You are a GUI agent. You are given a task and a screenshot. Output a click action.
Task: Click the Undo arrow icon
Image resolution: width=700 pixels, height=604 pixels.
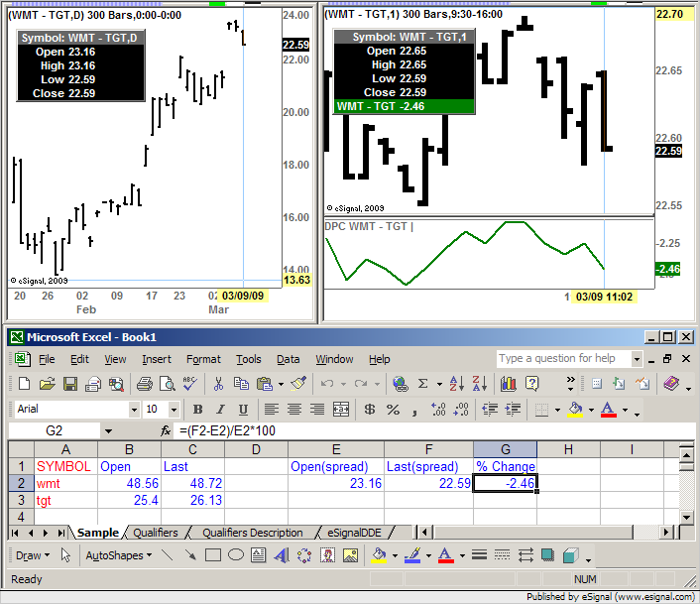(327, 384)
